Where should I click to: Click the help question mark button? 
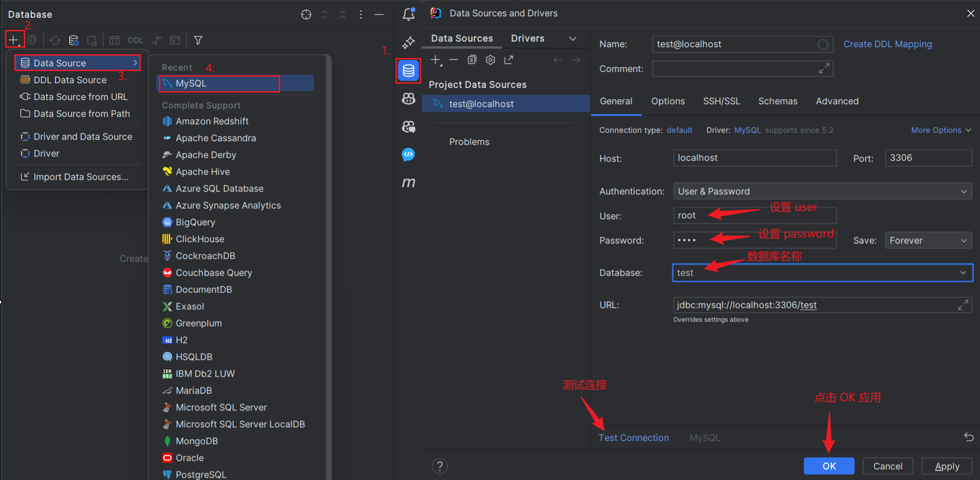[x=440, y=466]
